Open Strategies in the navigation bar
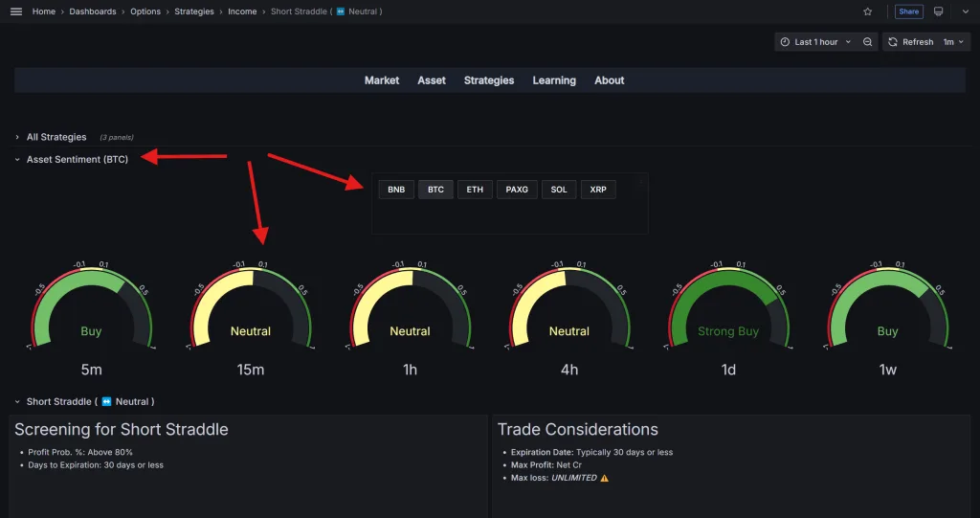The width and height of the screenshot is (980, 518). [489, 80]
